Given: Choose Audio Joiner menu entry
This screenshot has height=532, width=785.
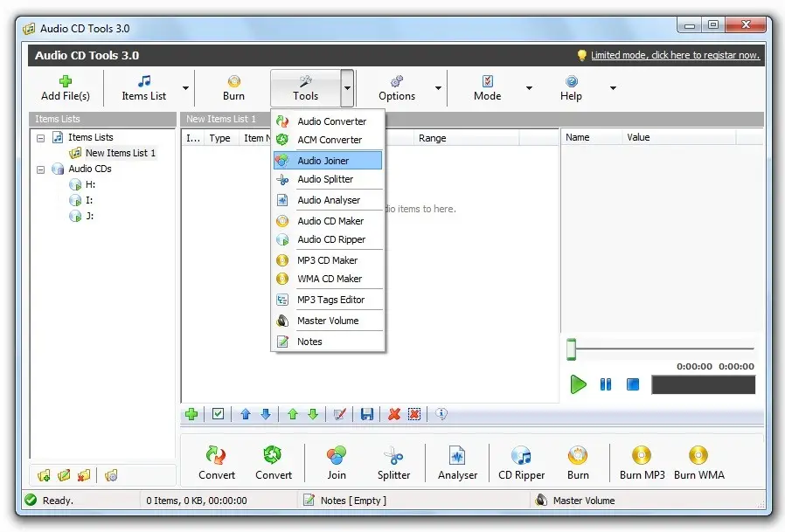Looking at the screenshot, I should click(328, 161).
